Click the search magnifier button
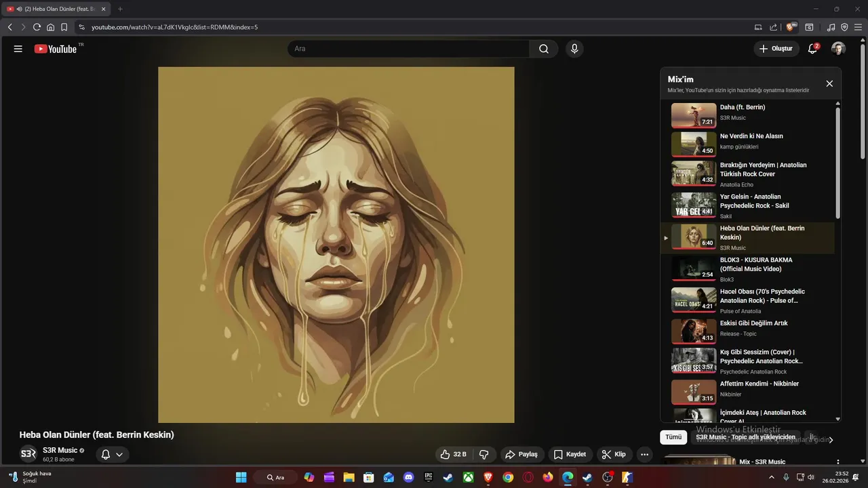 point(544,49)
